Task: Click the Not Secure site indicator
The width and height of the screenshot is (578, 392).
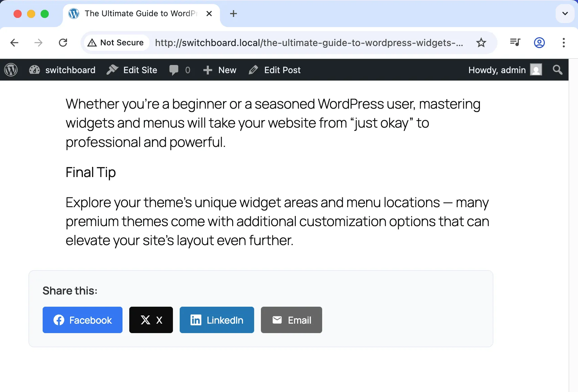Action: [116, 43]
